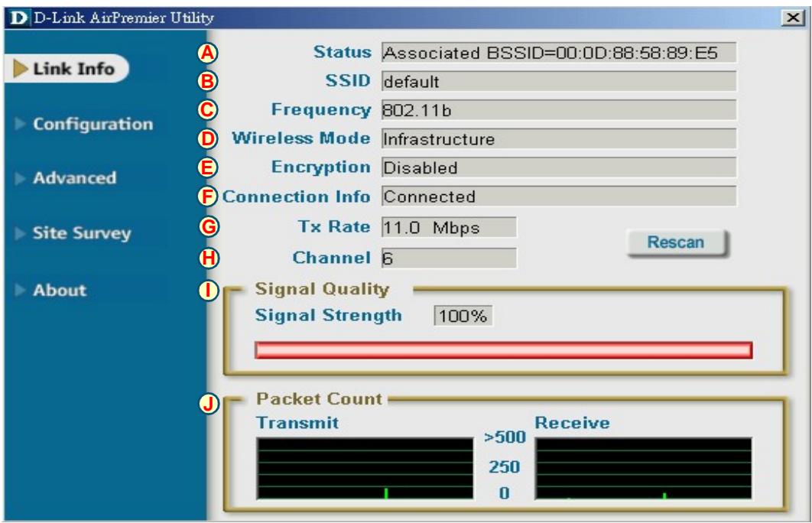
Task: Click the Signal Strength label
Action: pyautogui.click(x=328, y=315)
